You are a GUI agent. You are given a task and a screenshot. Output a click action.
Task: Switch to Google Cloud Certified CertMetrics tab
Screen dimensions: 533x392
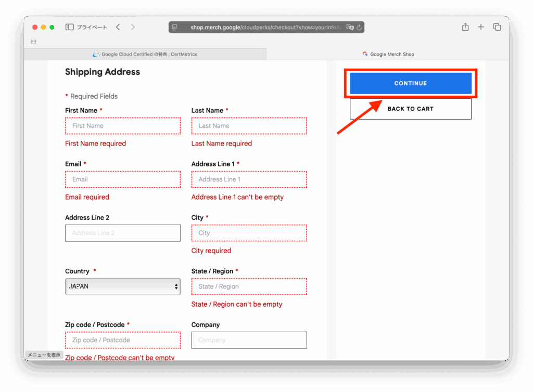[x=145, y=54]
